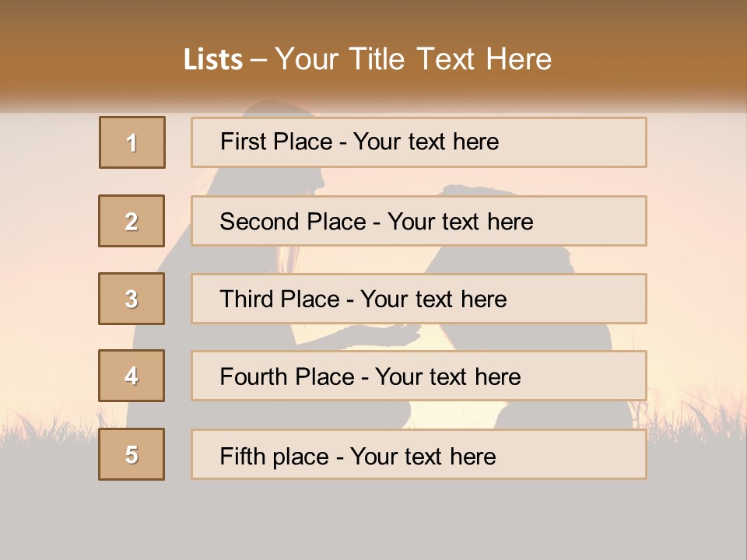Click the number 1 box
747x560 pixels.
[x=132, y=142]
